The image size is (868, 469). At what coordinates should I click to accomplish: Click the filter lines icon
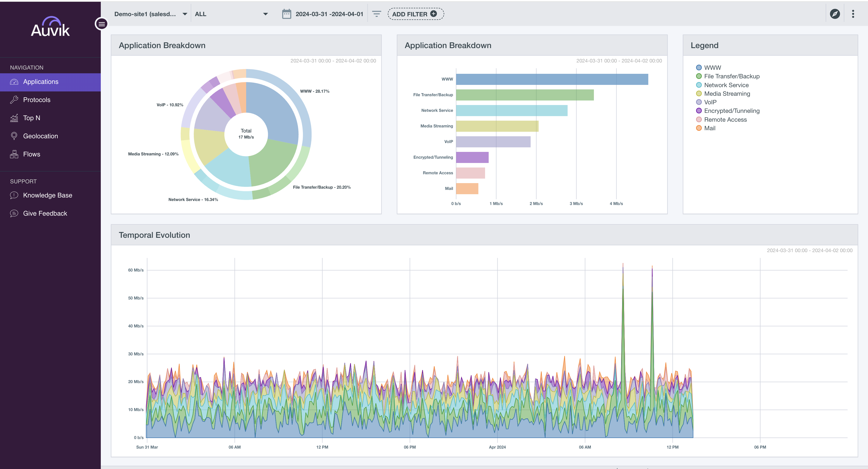[376, 14]
